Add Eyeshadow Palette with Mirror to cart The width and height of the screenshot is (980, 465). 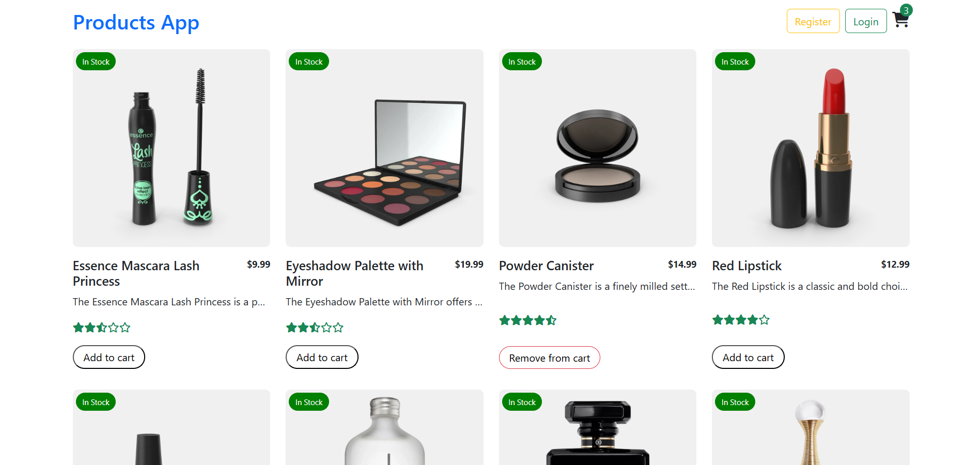322,357
